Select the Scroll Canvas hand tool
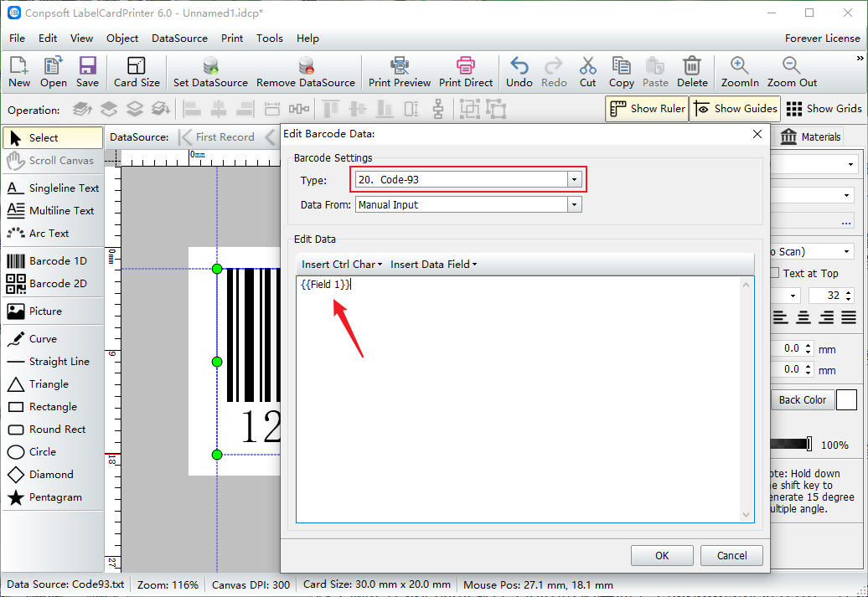868x597 pixels. click(53, 161)
